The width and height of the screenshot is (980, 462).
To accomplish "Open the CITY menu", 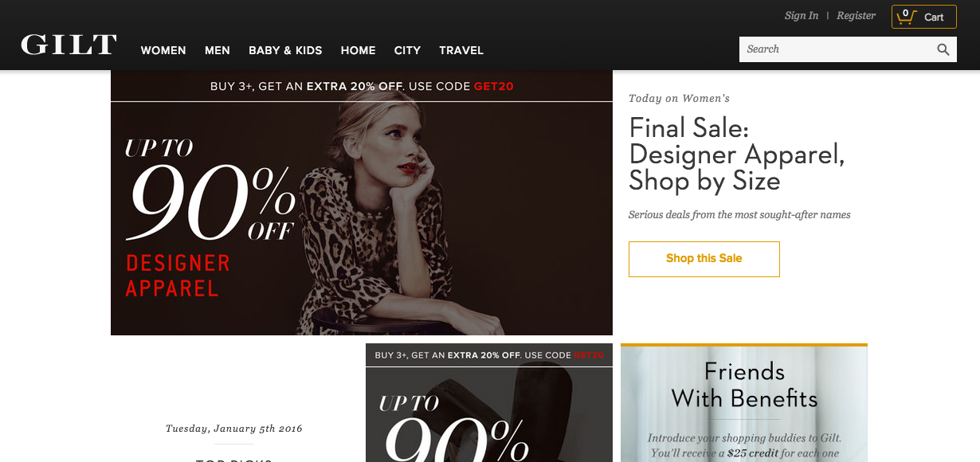I will (x=407, y=50).
